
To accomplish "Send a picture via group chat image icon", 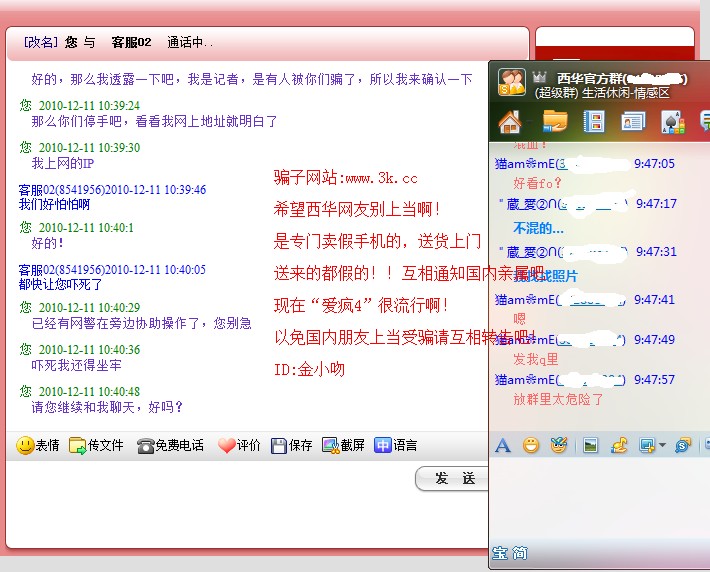I will point(590,446).
